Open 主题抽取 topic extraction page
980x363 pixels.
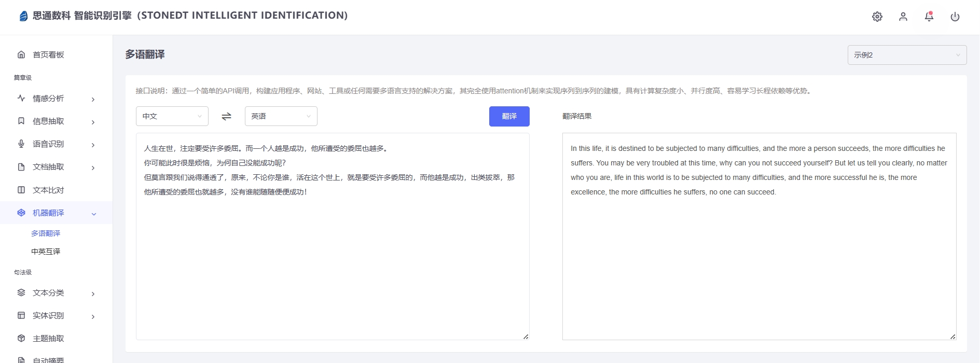48,339
